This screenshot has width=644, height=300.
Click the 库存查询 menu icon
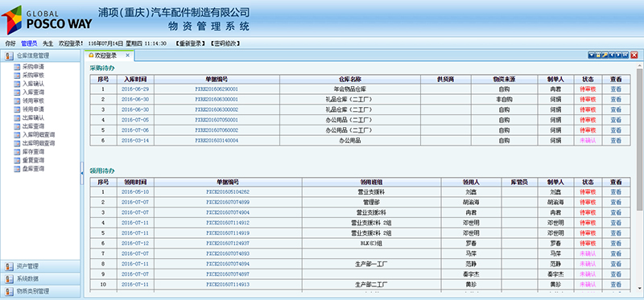pos(17,152)
